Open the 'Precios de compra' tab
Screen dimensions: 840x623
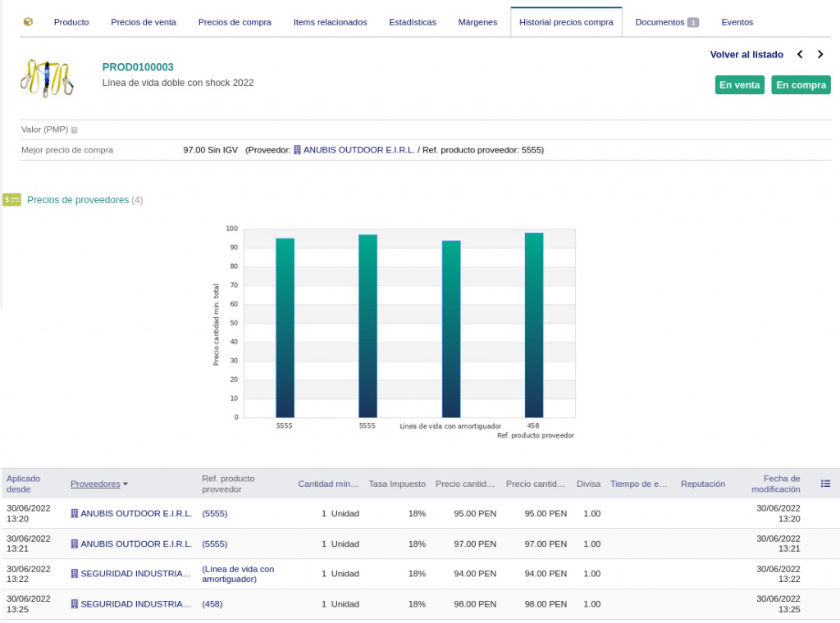(235, 22)
